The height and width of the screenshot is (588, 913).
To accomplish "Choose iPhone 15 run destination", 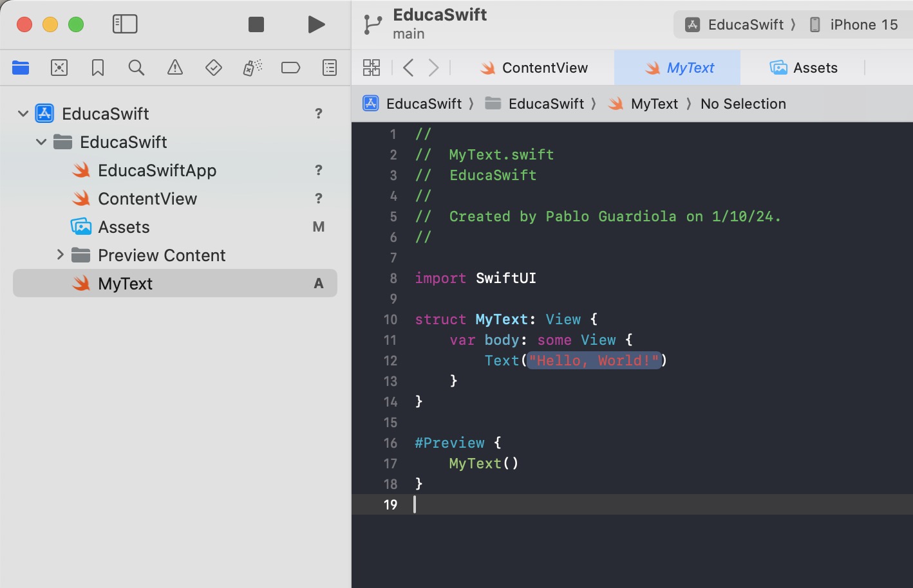I will pyautogui.click(x=853, y=24).
